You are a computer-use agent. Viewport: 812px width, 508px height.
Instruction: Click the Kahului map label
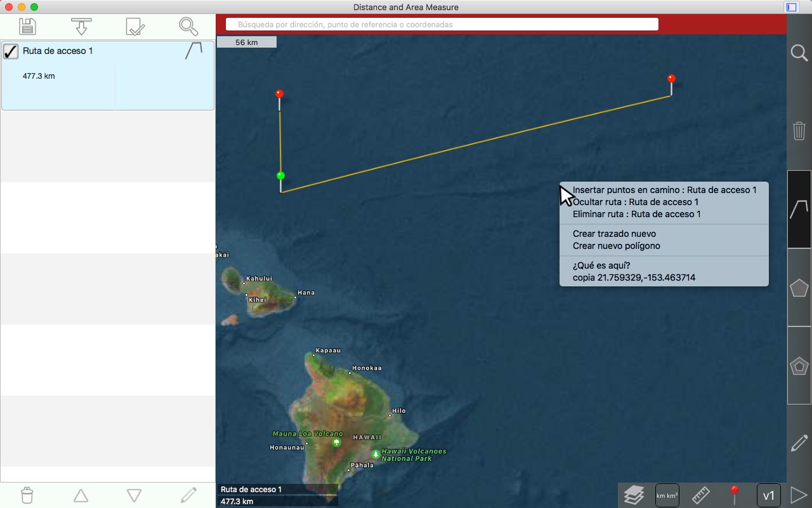tap(259, 278)
